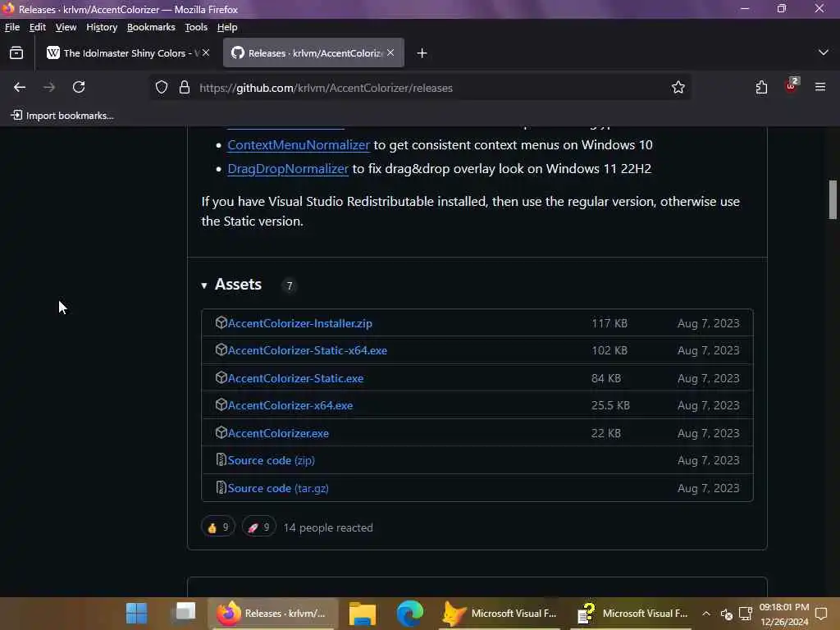Click the 117 KB size cell
This screenshot has width=840, height=630.
609,323
